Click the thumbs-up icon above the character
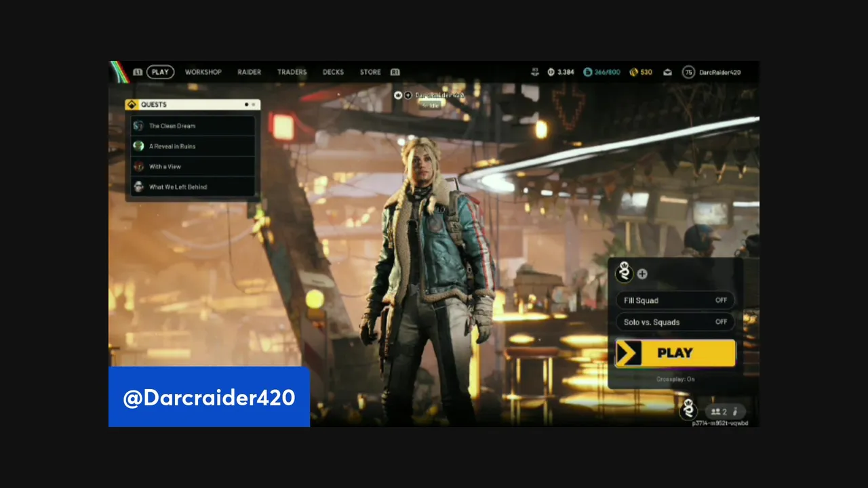Image resolution: width=868 pixels, height=488 pixels. 399,95
